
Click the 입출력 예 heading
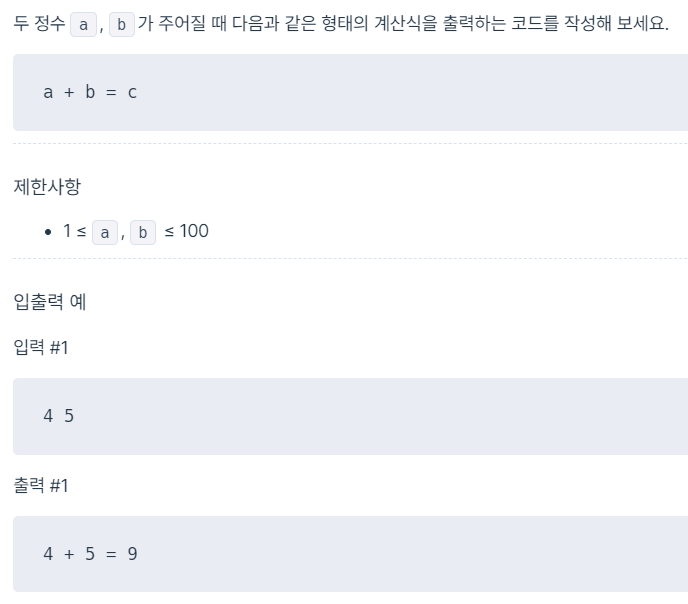click(50, 302)
